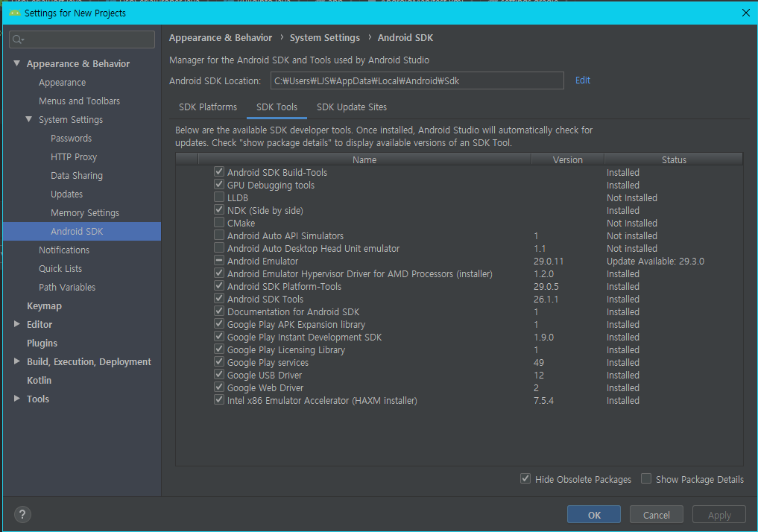Click System Settings breadcrumb
The width and height of the screenshot is (758, 532).
pos(325,38)
